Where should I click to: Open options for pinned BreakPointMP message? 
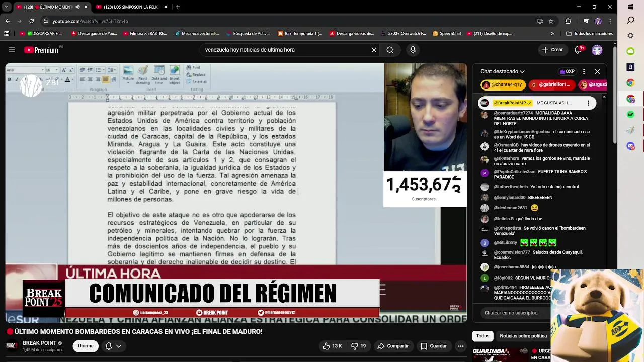coord(588,103)
